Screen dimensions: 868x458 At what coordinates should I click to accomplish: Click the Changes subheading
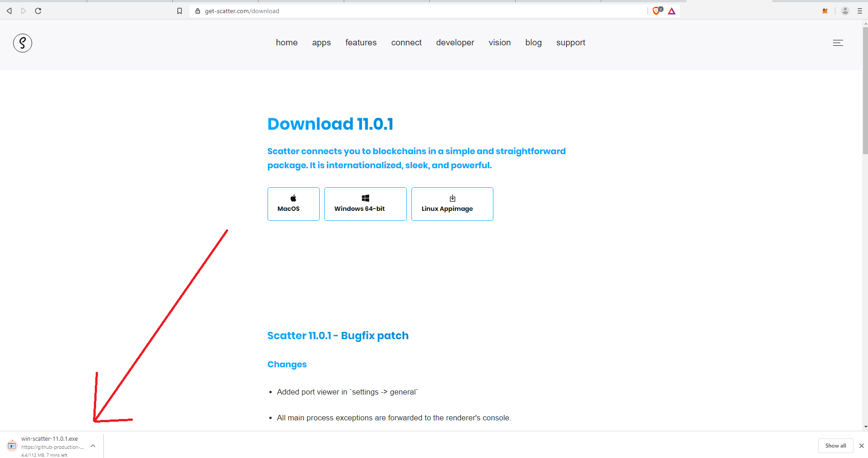point(287,365)
